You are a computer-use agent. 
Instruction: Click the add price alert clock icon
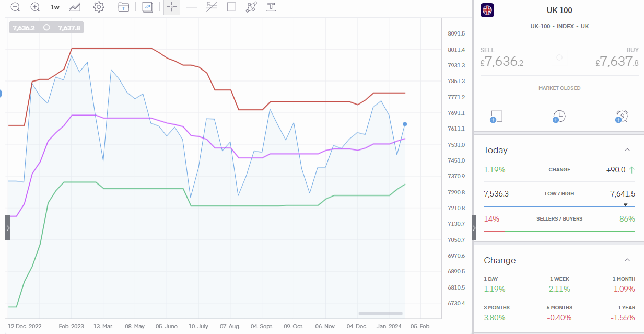coord(559,117)
